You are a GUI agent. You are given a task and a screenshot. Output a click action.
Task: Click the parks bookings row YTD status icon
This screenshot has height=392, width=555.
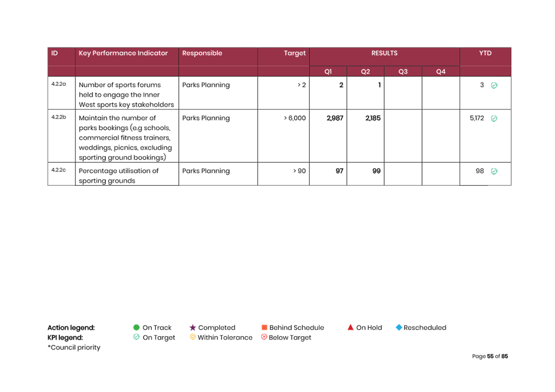[x=494, y=118]
